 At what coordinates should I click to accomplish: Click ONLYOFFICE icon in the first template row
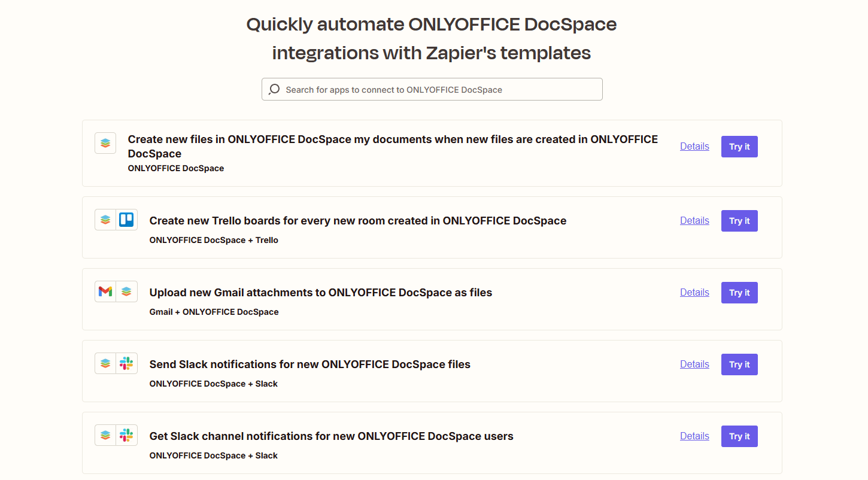pyautogui.click(x=105, y=143)
